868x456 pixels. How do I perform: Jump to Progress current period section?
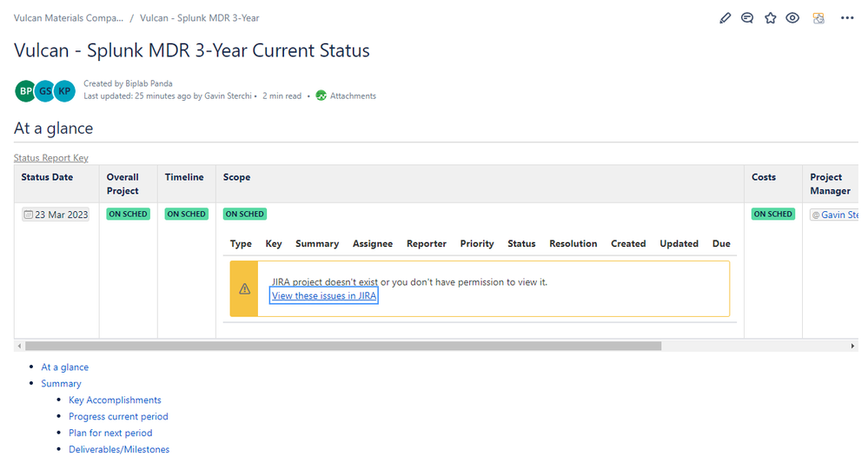click(118, 417)
